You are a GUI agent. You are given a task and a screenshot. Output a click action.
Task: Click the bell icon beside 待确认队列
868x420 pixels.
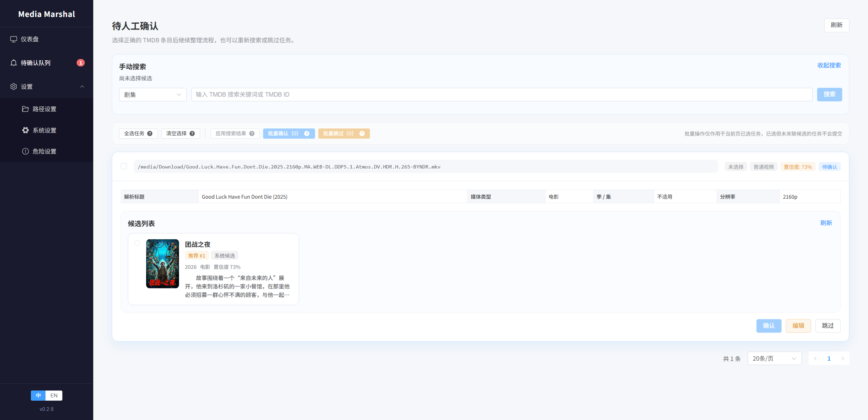tap(14, 63)
